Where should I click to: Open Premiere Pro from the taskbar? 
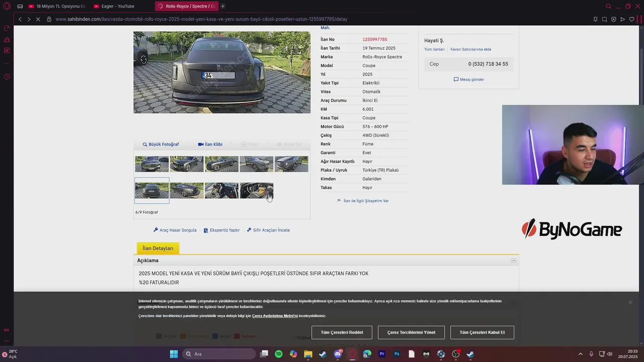tap(382, 354)
